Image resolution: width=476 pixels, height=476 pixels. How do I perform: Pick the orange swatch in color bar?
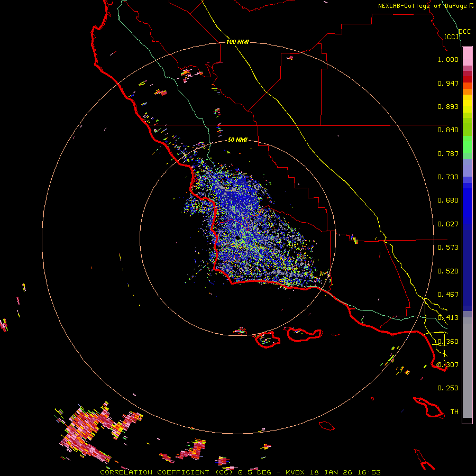click(467, 91)
